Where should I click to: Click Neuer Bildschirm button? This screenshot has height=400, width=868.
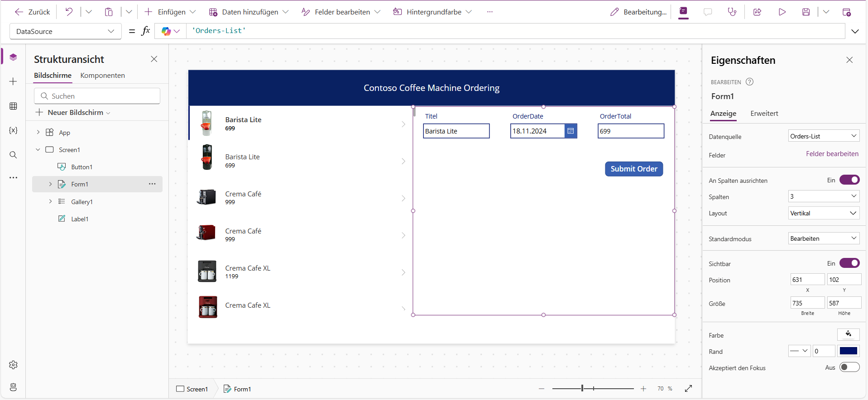[x=73, y=112]
